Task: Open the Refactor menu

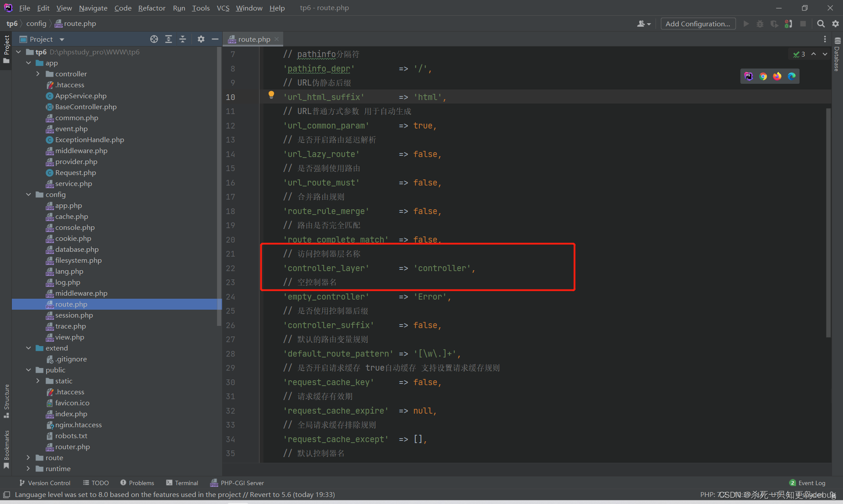Action: [151, 8]
